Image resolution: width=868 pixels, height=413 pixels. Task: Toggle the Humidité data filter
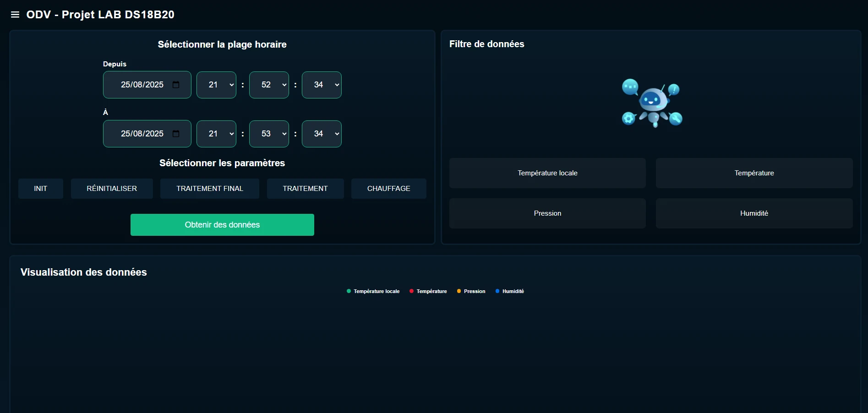click(753, 213)
